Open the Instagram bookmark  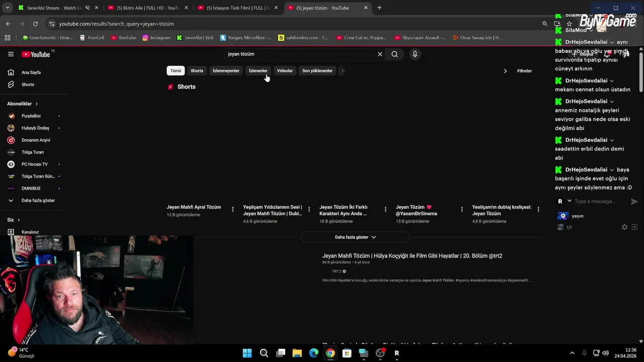click(x=156, y=38)
